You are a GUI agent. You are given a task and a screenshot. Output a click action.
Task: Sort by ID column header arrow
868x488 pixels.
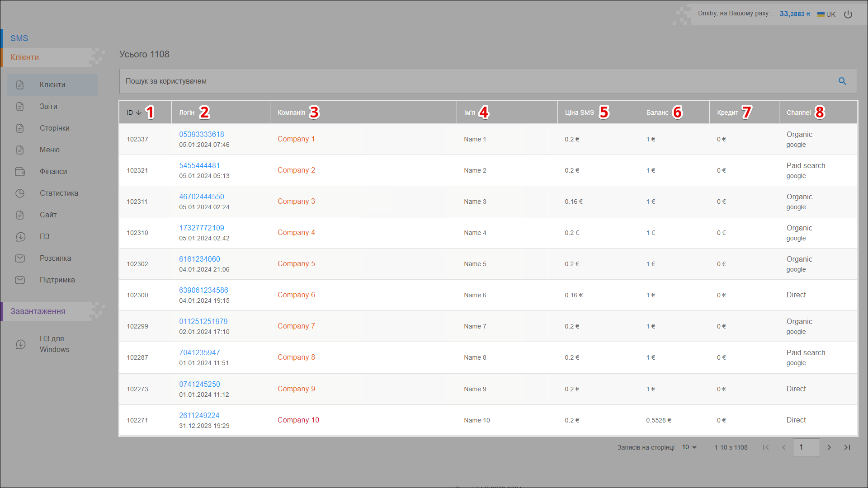tap(139, 113)
